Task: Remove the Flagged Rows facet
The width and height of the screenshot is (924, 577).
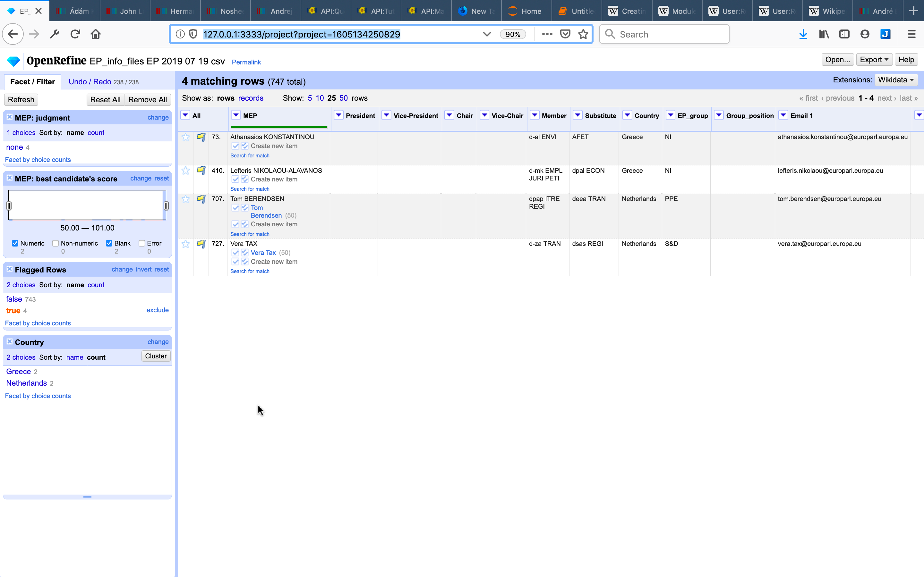Action: tap(10, 269)
